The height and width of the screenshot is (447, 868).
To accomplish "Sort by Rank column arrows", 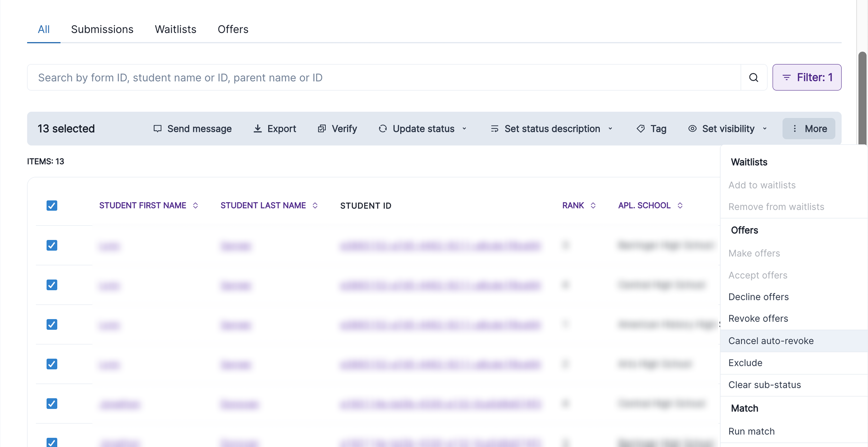I will (x=593, y=205).
